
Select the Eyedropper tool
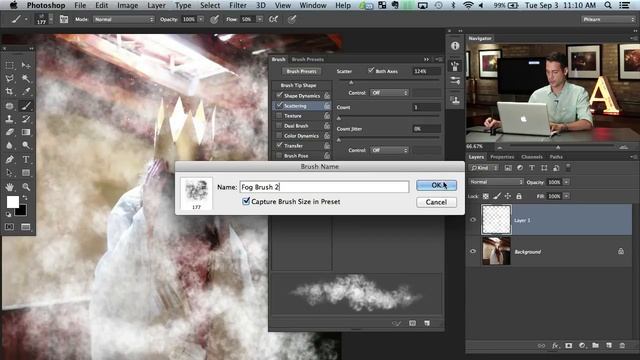[x=26, y=91]
